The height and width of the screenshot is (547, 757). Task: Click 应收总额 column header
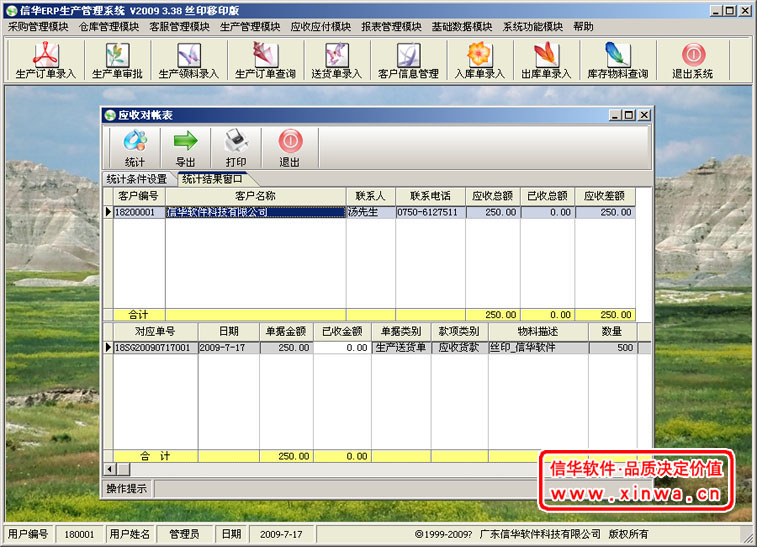[x=492, y=196]
